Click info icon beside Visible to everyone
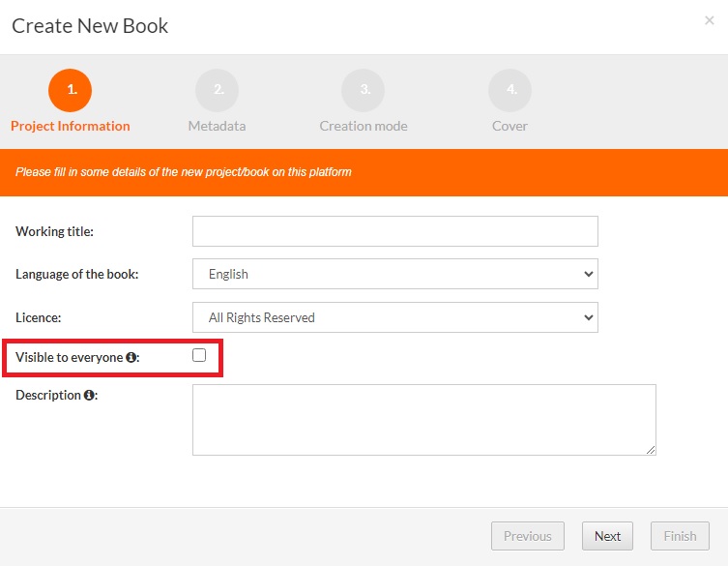Viewport: 728px width, 566px height. 131,358
